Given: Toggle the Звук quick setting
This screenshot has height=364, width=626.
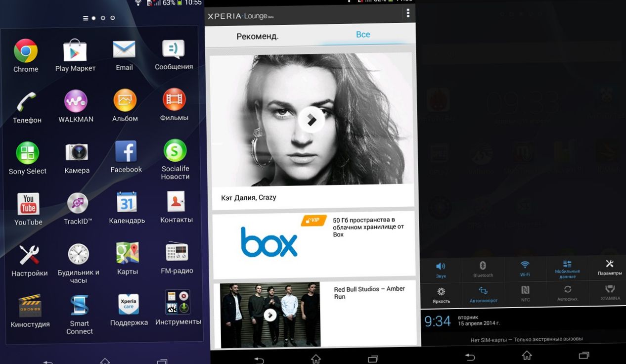Looking at the screenshot, I should (441, 270).
